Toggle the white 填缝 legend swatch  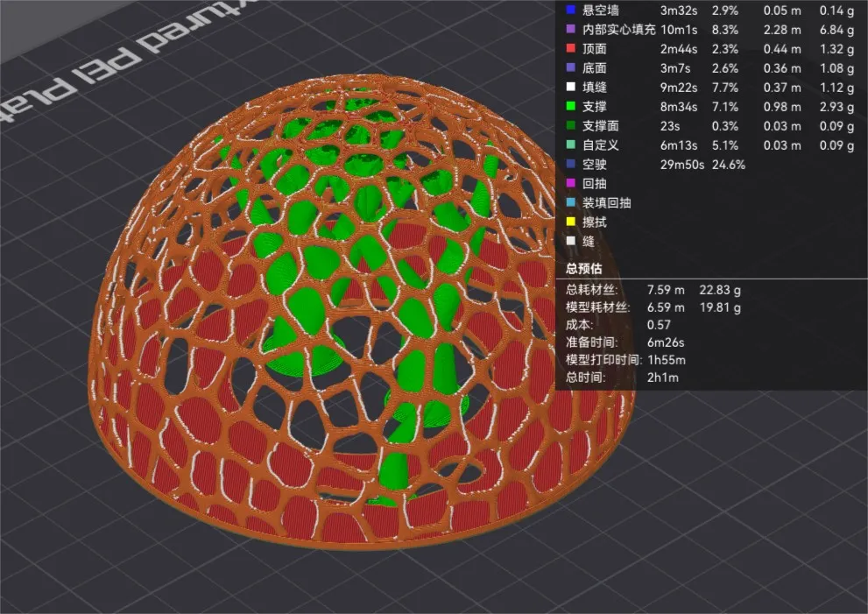coord(571,87)
